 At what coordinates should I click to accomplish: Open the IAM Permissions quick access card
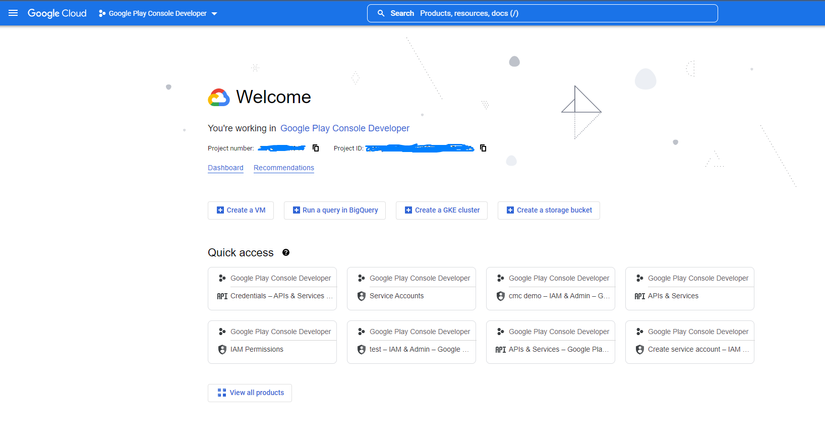[x=272, y=342]
